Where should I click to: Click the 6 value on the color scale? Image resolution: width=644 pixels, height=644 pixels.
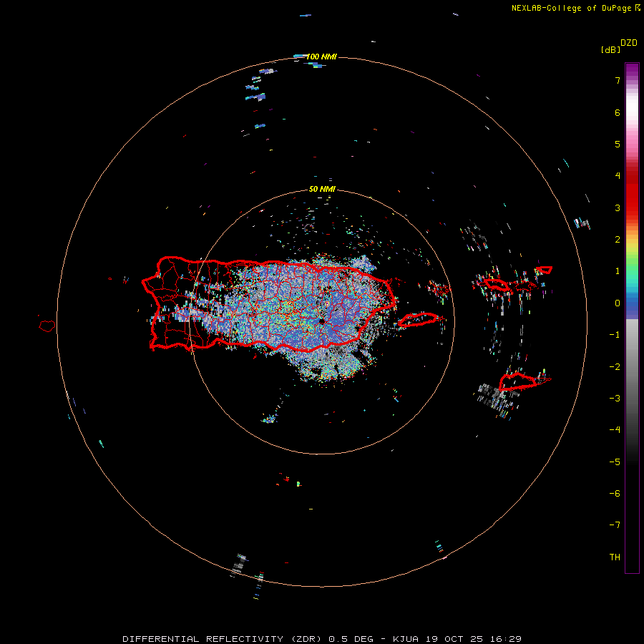point(618,112)
